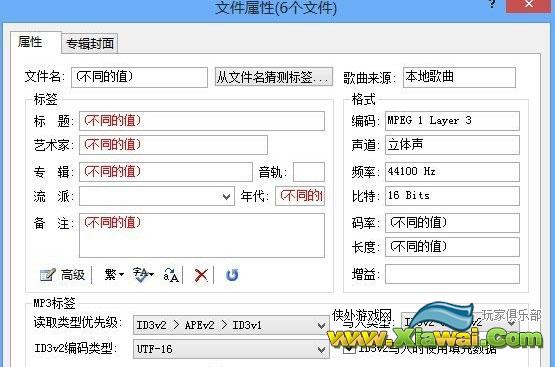This screenshot has height=367, width=555.
Task: Open the 写入类型 dropdown
Action: pyautogui.click(x=460, y=322)
